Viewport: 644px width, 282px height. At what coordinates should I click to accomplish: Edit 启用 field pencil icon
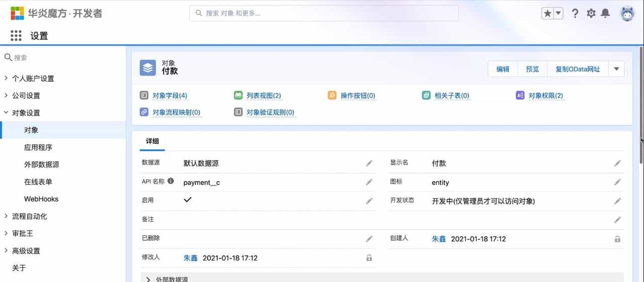point(369,201)
